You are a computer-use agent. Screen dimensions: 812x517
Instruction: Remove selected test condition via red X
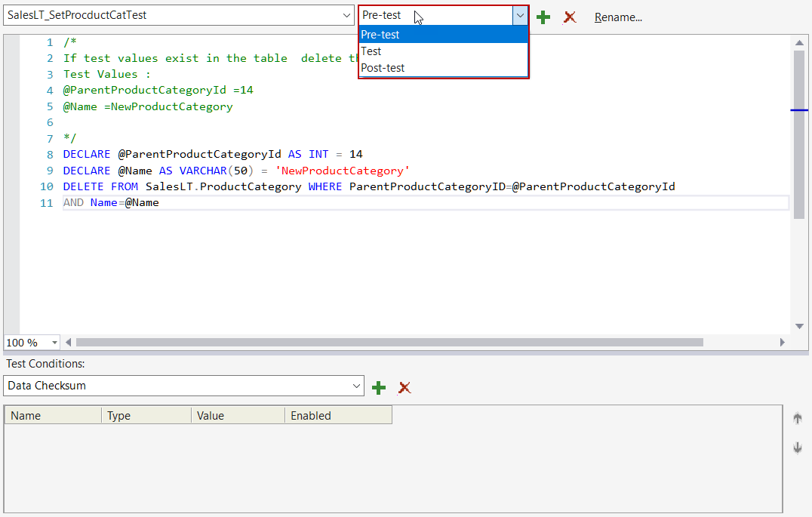(x=404, y=387)
